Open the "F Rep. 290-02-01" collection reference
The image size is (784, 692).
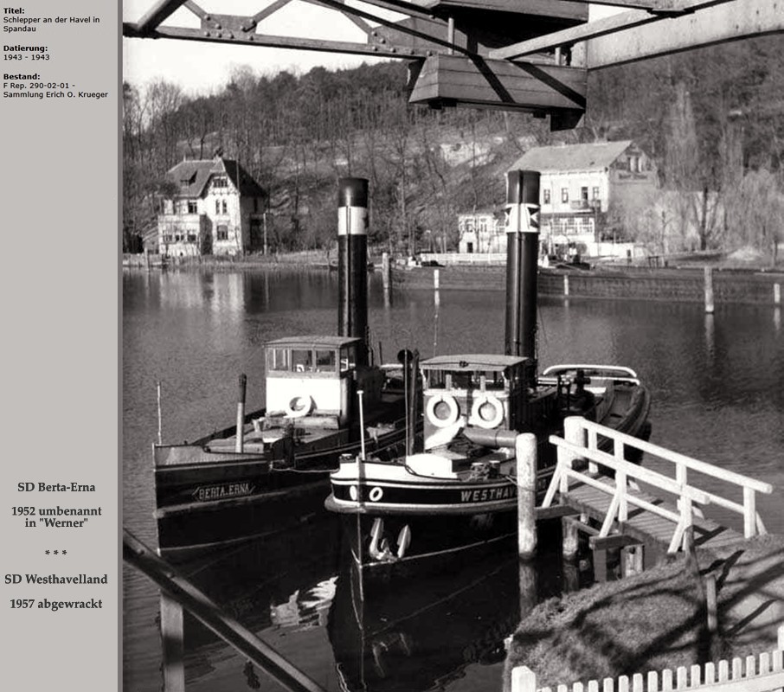(38, 86)
